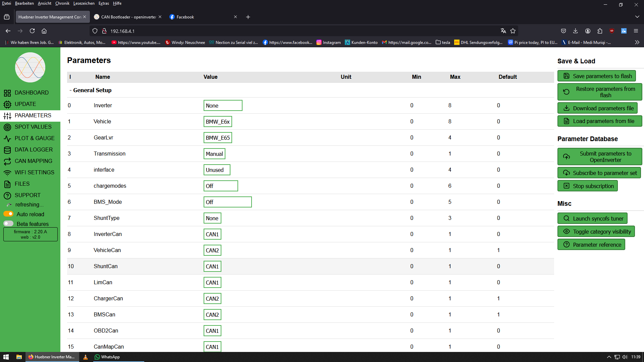The image size is (644, 362).
Task: Enable the Beta features switch
Action: point(8,224)
